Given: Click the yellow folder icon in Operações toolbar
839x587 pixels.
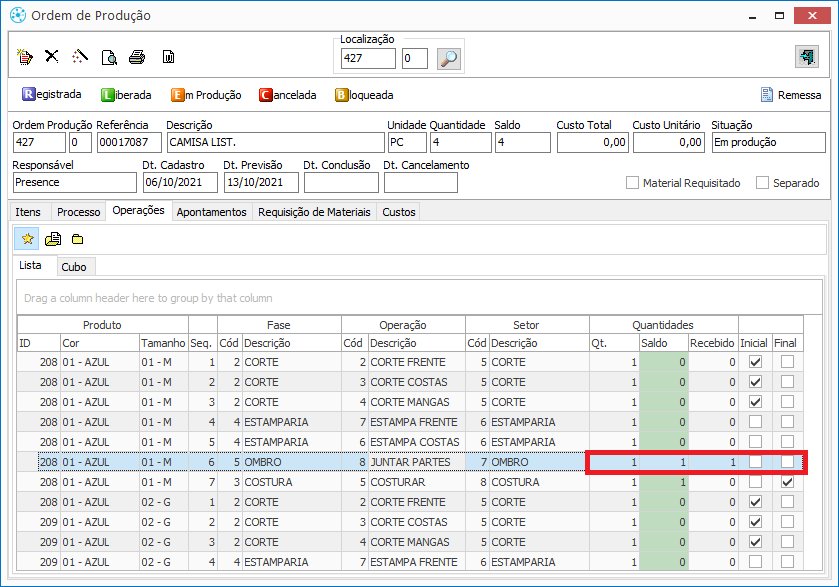Looking at the screenshot, I should pos(78,239).
